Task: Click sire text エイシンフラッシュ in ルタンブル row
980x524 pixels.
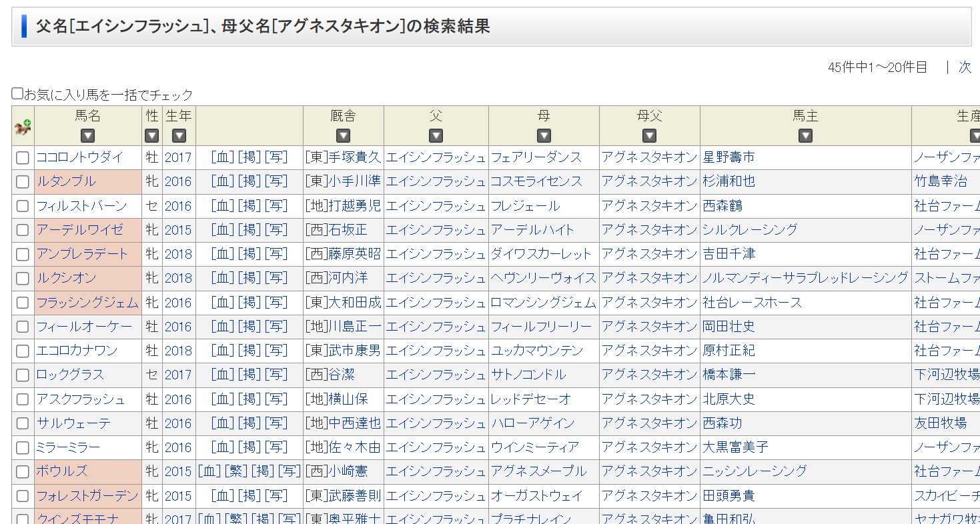Action: (x=436, y=181)
